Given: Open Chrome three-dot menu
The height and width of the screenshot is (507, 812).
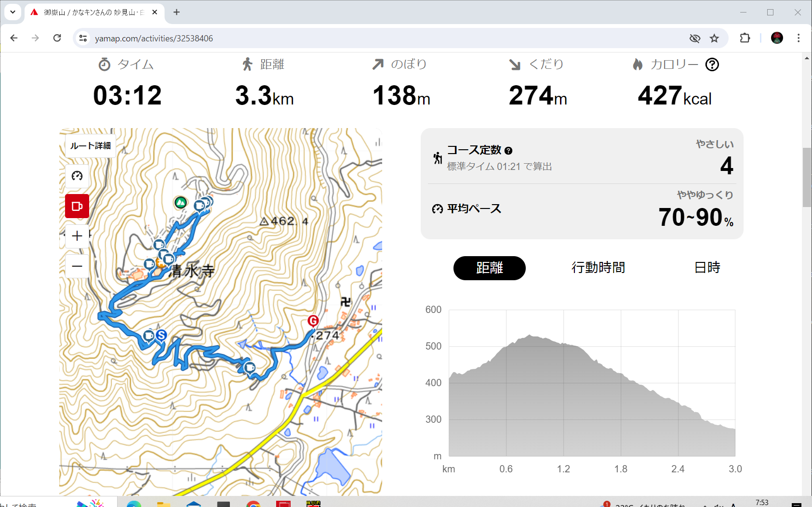Looking at the screenshot, I should pos(799,39).
